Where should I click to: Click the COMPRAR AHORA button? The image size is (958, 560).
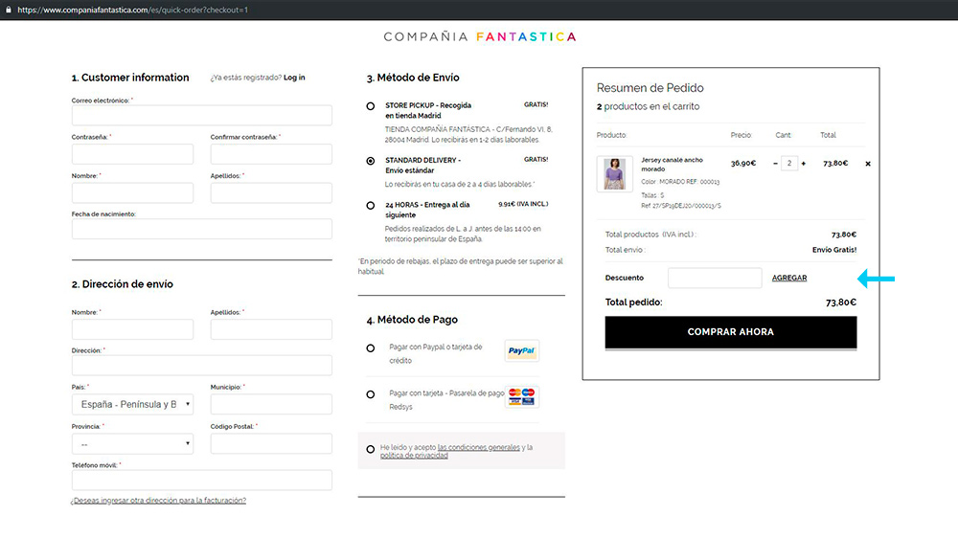[731, 332]
